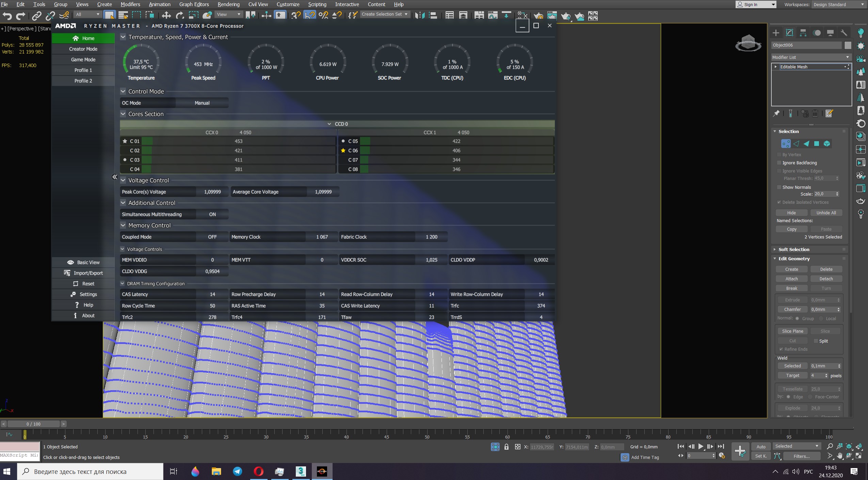Select Profile 2 in Ryzen Master
Screen dimensions: 868x480
coord(83,81)
